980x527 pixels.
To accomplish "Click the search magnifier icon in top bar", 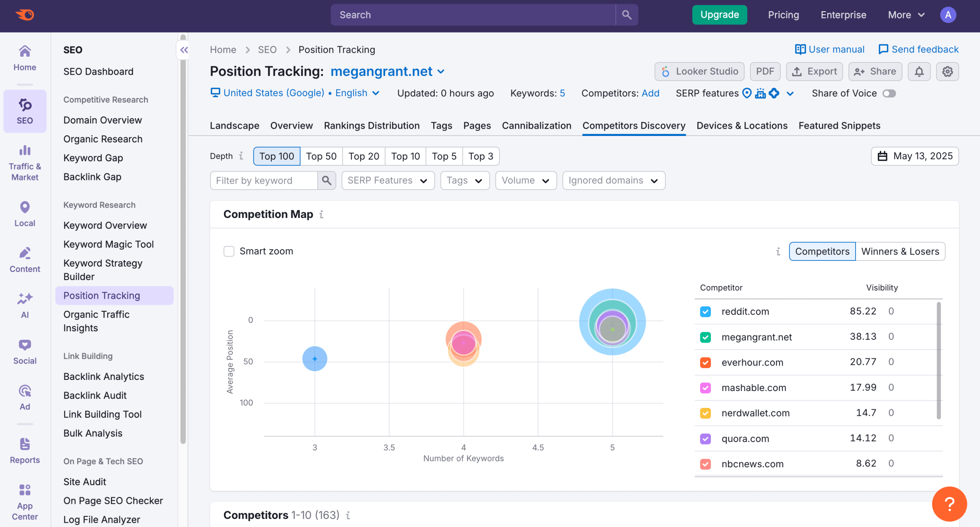I will pos(627,15).
